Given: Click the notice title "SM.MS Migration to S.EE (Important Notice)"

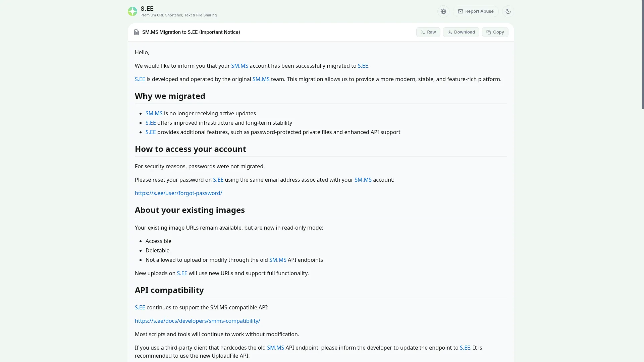Looking at the screenshot, I should pyautogui.click(x=191, y=32).
